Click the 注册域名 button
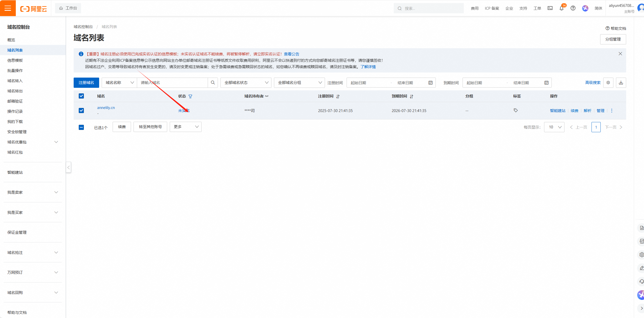This screenshot has width=644, height=318. [x=86, y=83]
